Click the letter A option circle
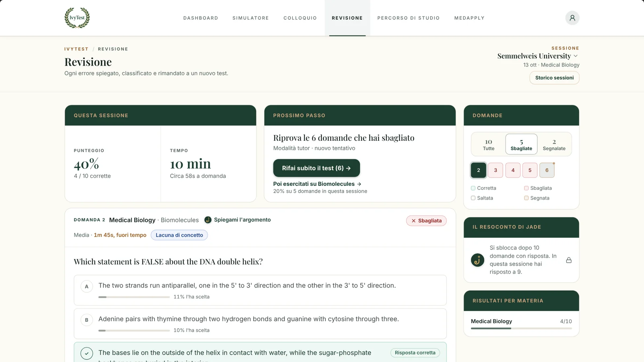This screenshot has height=362, width=644. 87,286
